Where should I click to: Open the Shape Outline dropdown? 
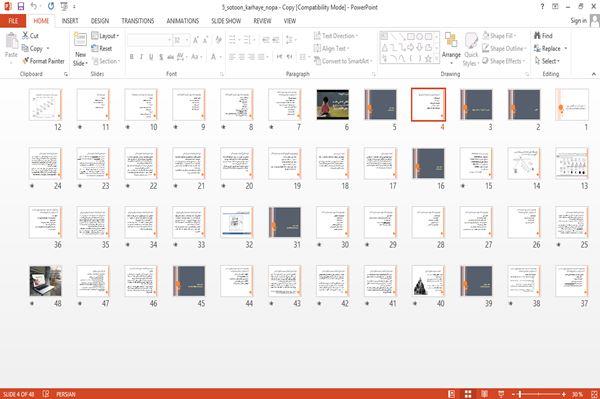(504, 48)
